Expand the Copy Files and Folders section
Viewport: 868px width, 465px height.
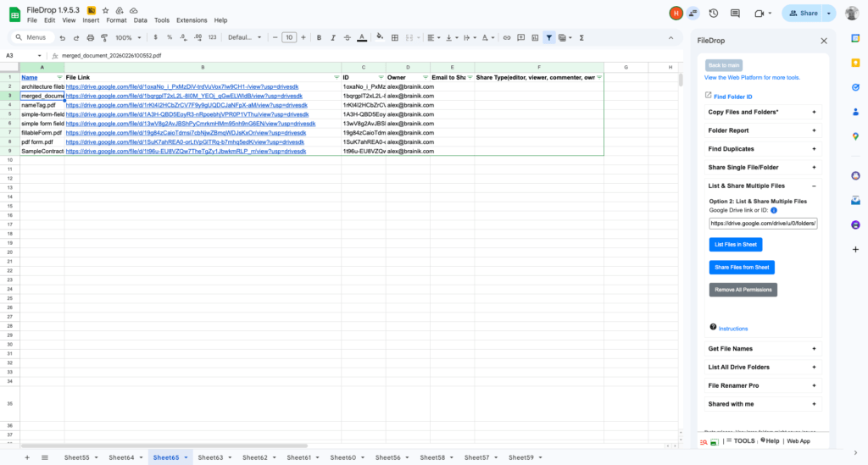click(762, 113)
